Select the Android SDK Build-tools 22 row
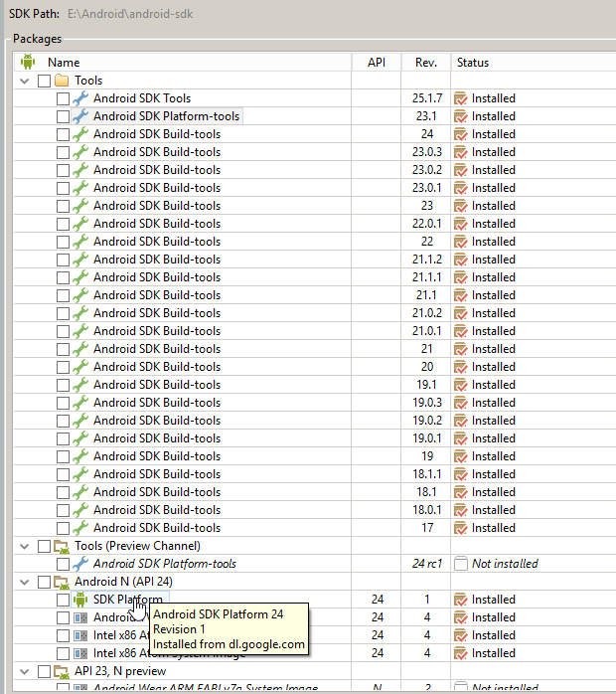This screenshot has width=616, height=694. (315, 242)
